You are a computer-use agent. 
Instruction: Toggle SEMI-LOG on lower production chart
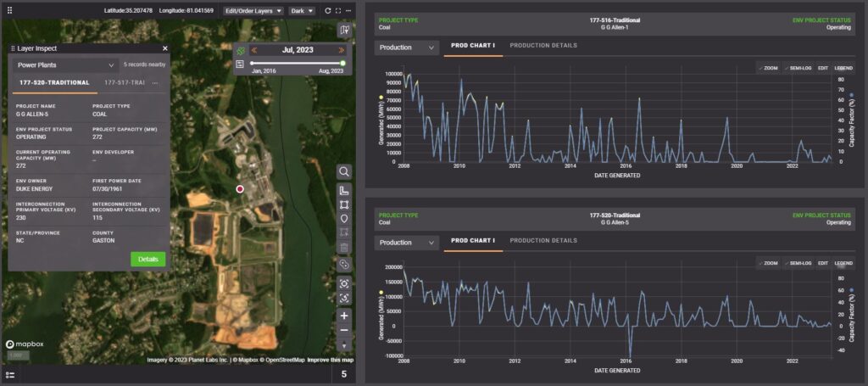(798, 263)
